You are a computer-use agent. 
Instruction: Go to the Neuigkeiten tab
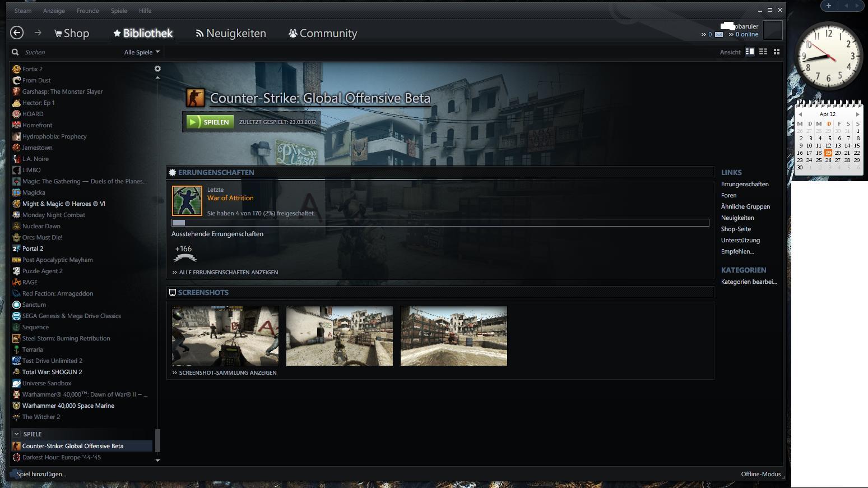pyautogui.click(x=231, y=33)
